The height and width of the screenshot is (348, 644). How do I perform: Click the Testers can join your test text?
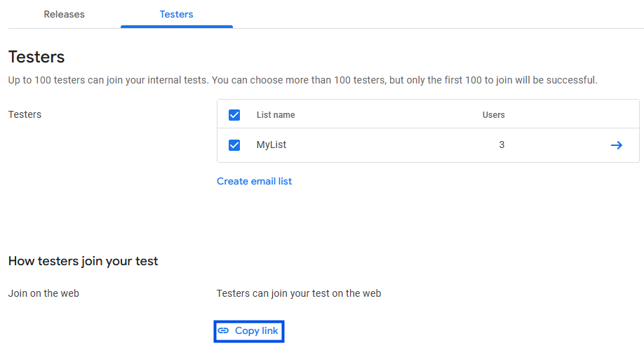[x=298, y=293]
